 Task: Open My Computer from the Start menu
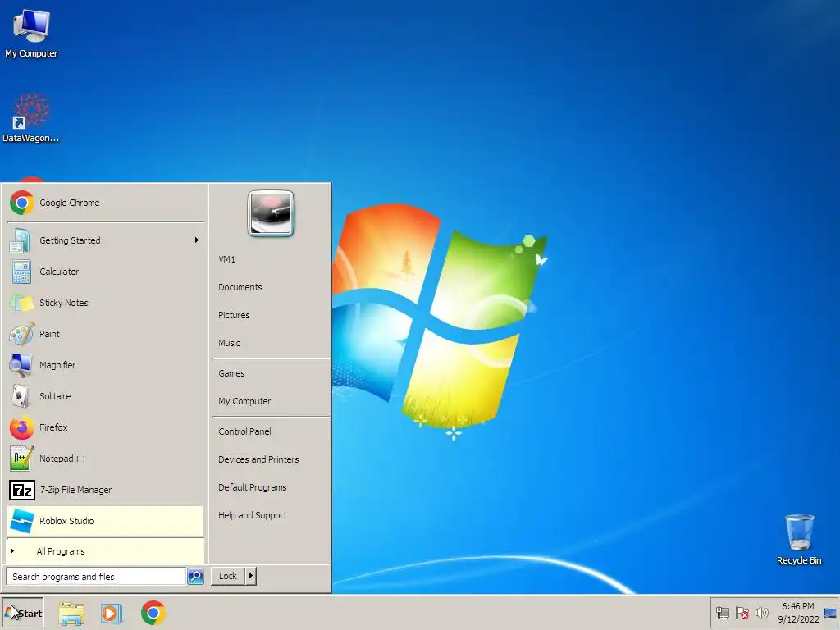244,401
